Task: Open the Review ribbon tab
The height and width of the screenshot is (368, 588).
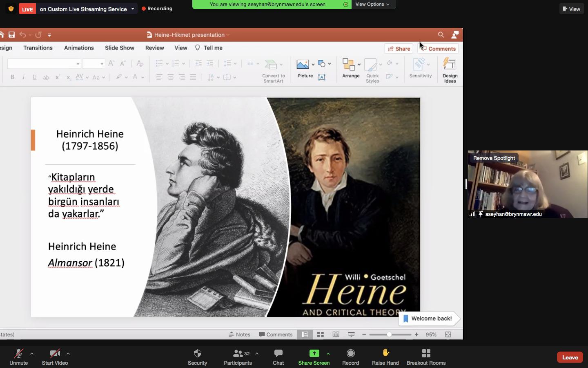Action: (x=155, y=48)
